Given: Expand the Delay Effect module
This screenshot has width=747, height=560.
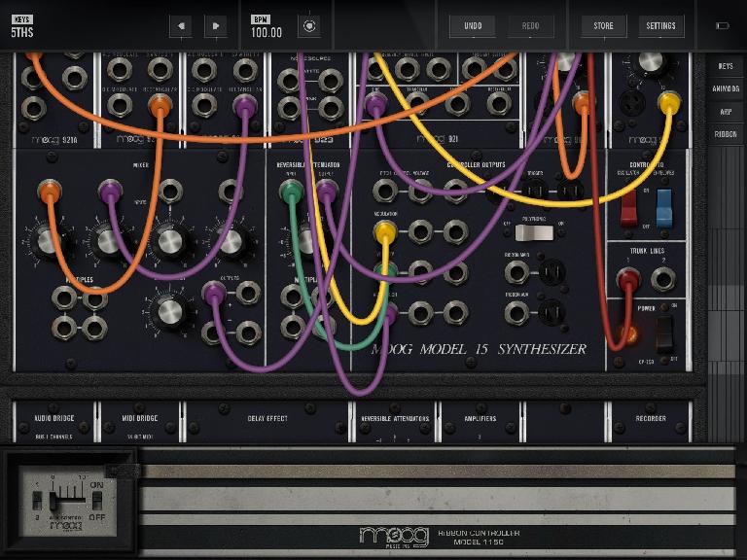Looking at the screenshot, I should [267, 422].
